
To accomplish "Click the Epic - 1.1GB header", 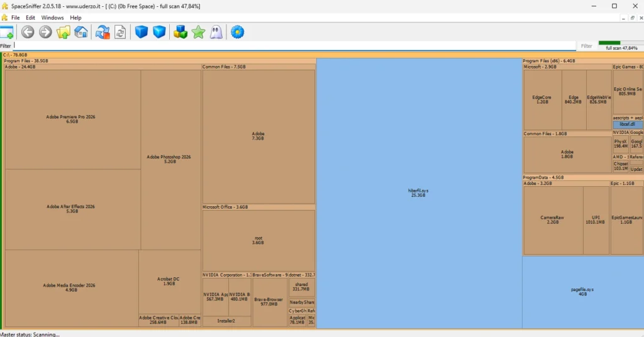I will [627, 184].
